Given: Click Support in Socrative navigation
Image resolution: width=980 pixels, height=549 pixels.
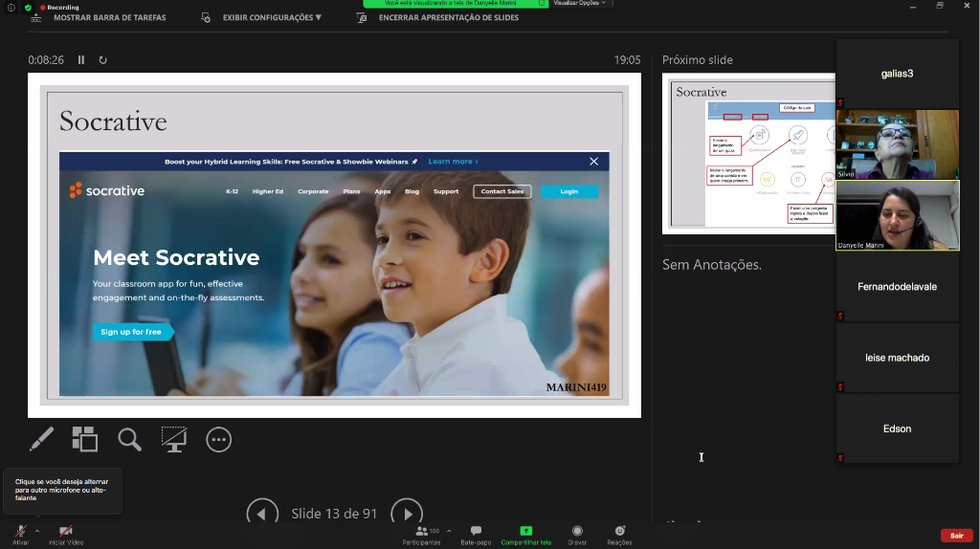Looking at the screenshot, I should point(446,191).
